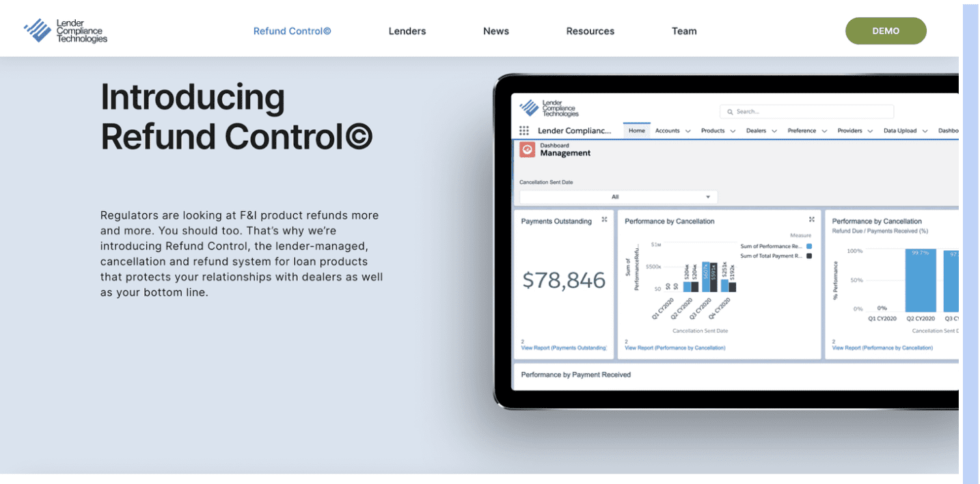Expand the Products tab chevron

733,131
